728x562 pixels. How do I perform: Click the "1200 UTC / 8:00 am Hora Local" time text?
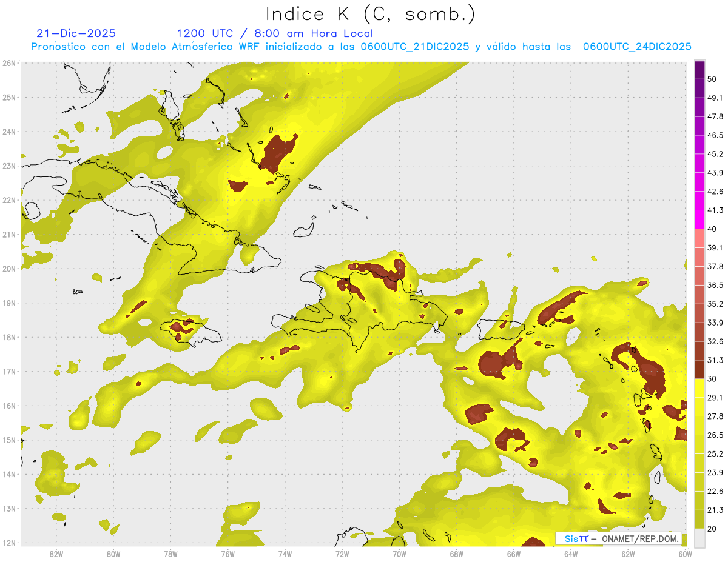tap(275, 33)
